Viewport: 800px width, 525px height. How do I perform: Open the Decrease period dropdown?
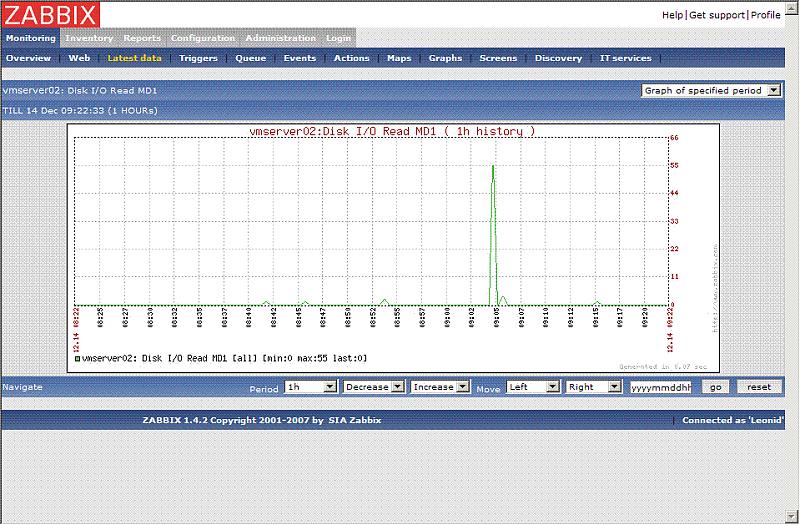click(374, 387)
